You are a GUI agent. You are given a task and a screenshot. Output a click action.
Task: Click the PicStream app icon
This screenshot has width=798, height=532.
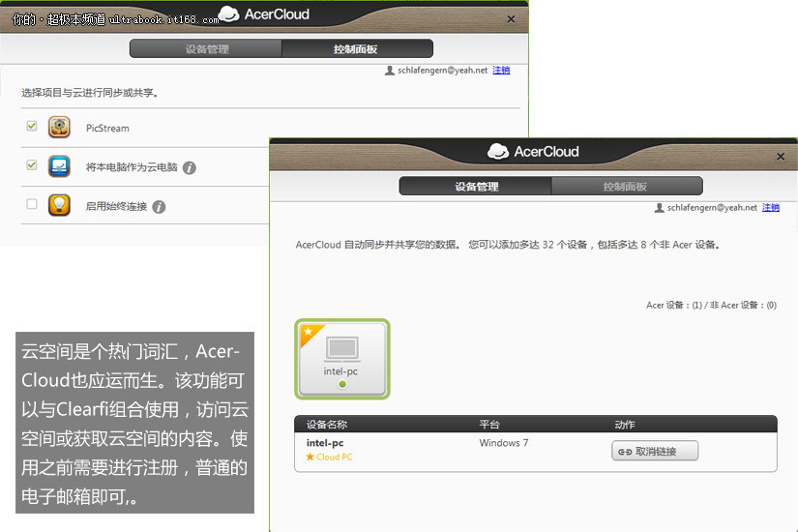click(60, 128)
